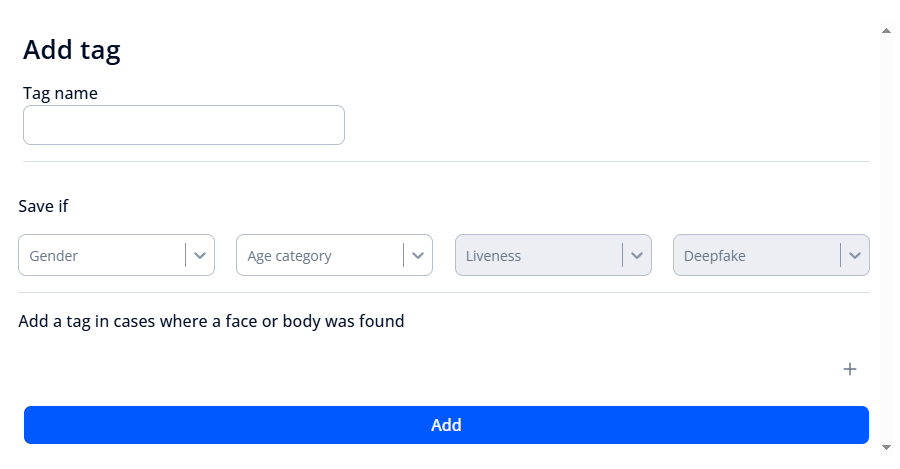Click the "Tag name" field label
This screenshot has width=900, height=469.
point(60,93)
